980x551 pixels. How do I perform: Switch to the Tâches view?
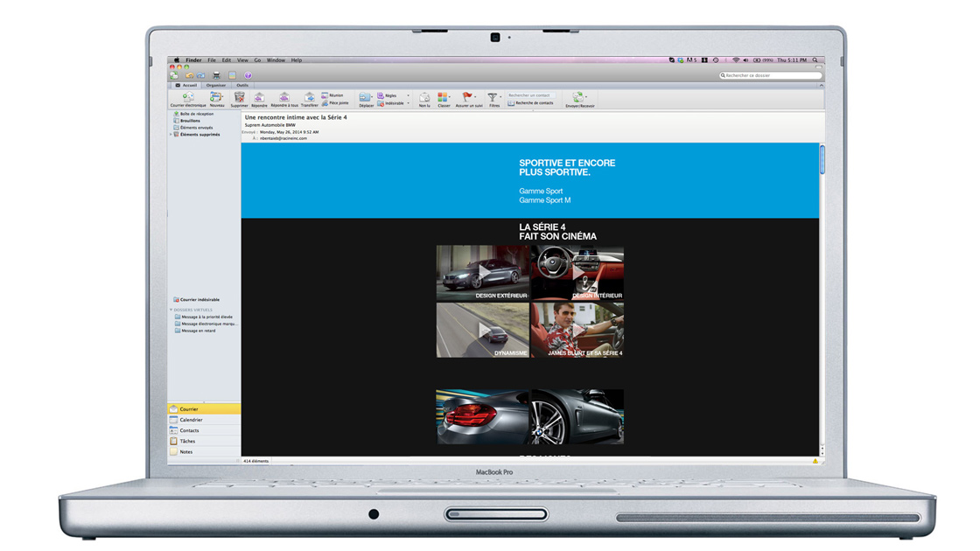point(204,441)
